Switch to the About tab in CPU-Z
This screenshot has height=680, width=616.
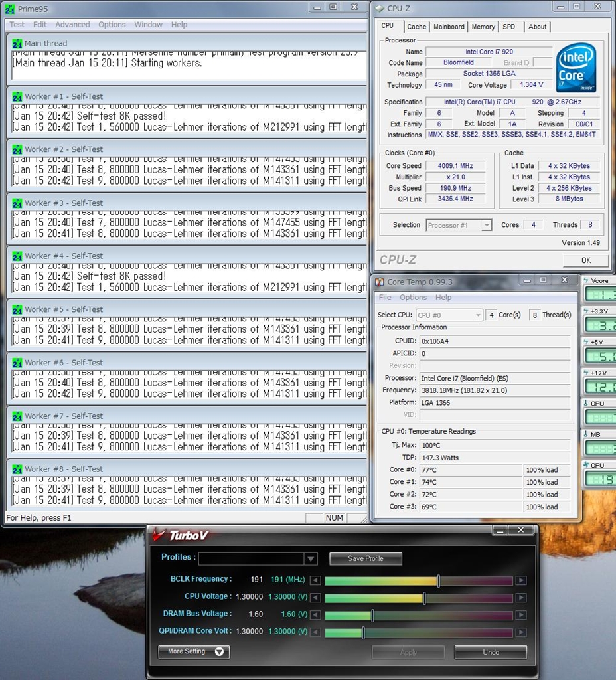tap(537, 27)
